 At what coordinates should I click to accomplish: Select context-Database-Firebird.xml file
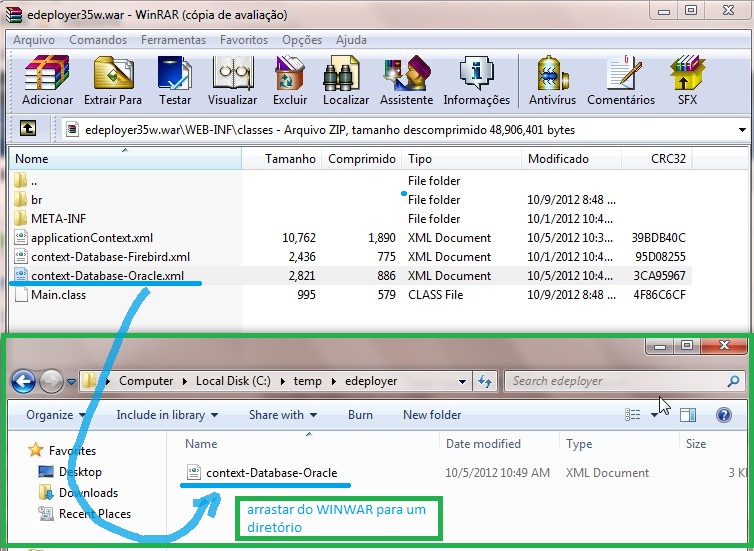pyautogui.click(x=350, y=257)
